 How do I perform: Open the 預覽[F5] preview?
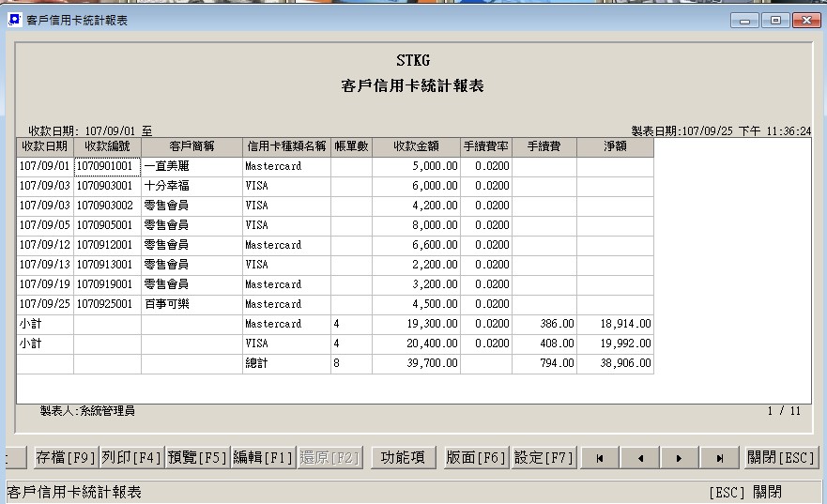[x=197, y=457]
